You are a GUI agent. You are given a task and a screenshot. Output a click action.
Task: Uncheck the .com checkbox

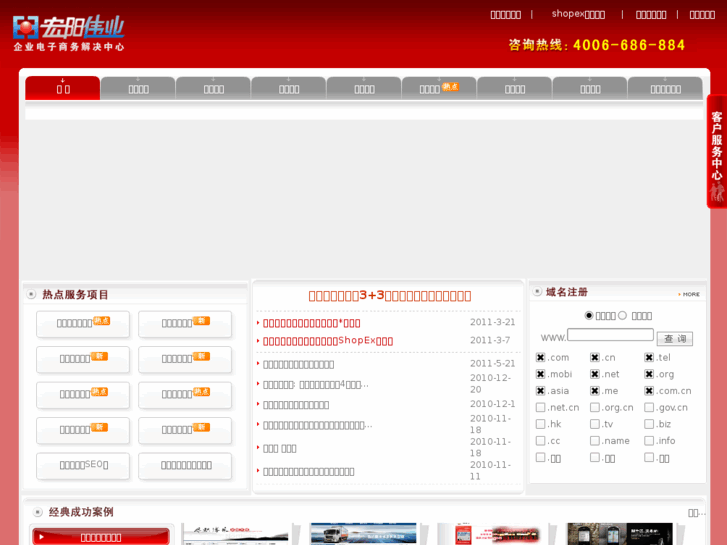coord(540,357)
